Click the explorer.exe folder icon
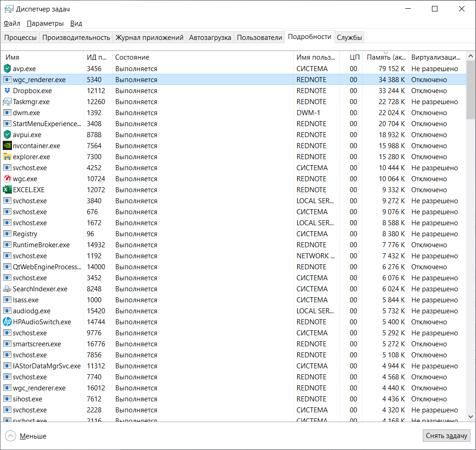This screenshot has height=450, width=476. pos(7,156)
